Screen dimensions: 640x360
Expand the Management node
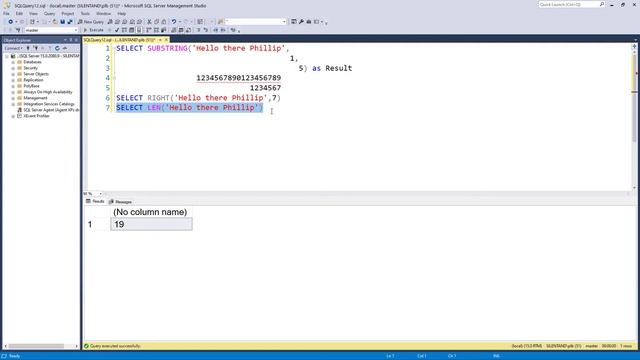pyautogui.click(x=13, y=98)
